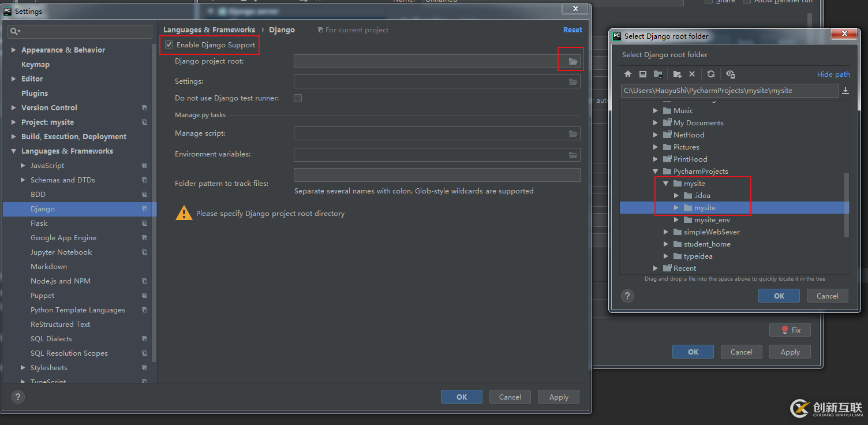This screenshot has width=868, height=425.
Task: Click the Hide path link
Action: click(833, 74)
